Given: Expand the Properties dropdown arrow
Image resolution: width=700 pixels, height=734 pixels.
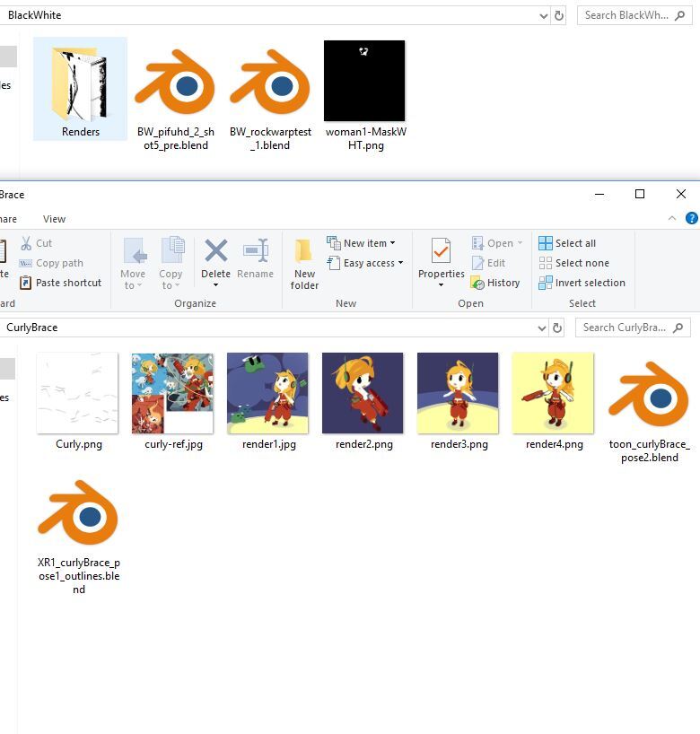Looking at the screenshot, I should (441, 285).
